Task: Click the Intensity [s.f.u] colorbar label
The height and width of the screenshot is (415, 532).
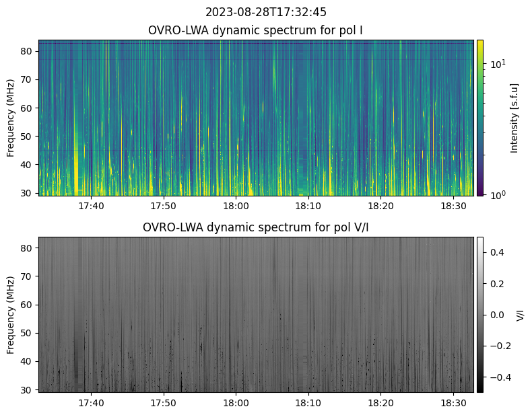Action: 515,118
